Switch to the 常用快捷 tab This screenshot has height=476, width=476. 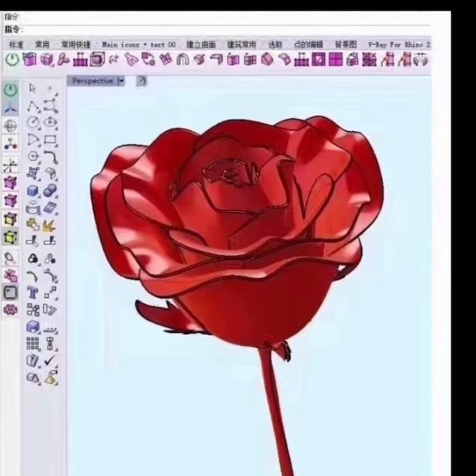[76, 44]
